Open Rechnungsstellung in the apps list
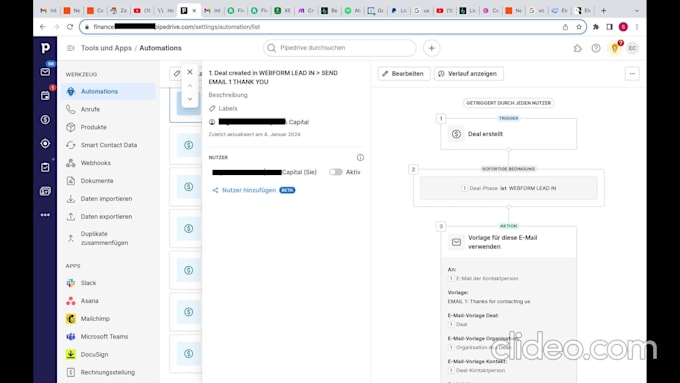 pos(108,372)
